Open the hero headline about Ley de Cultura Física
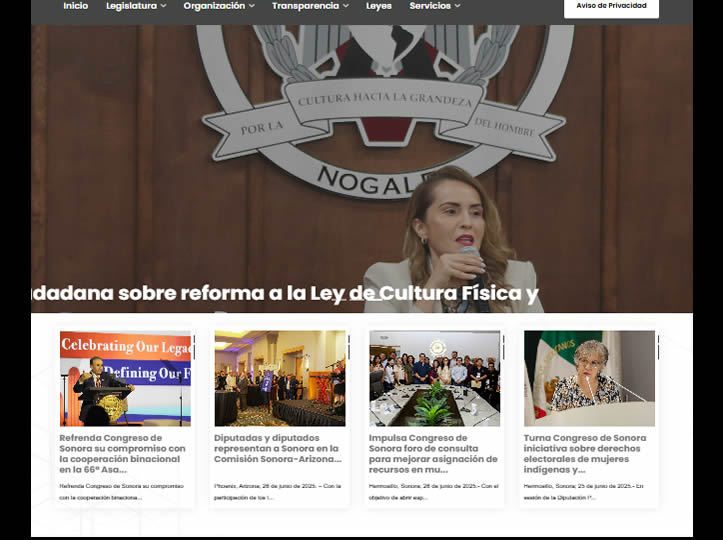 pos(285,294)
